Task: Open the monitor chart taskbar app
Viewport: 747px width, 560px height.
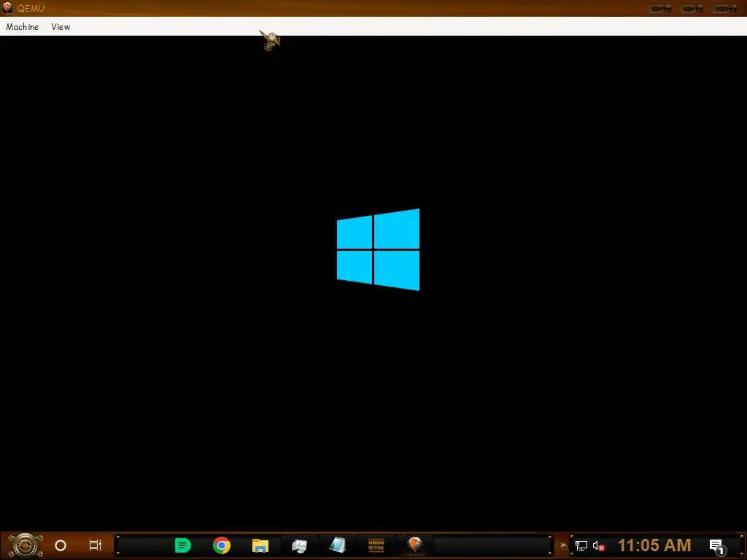Action: (299, 545)
